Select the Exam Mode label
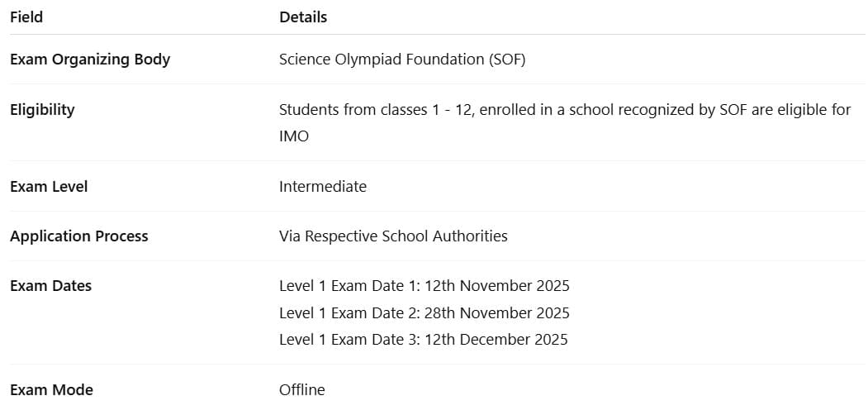The height and width of the screenshot is (410, 868). tap(51, 390)
